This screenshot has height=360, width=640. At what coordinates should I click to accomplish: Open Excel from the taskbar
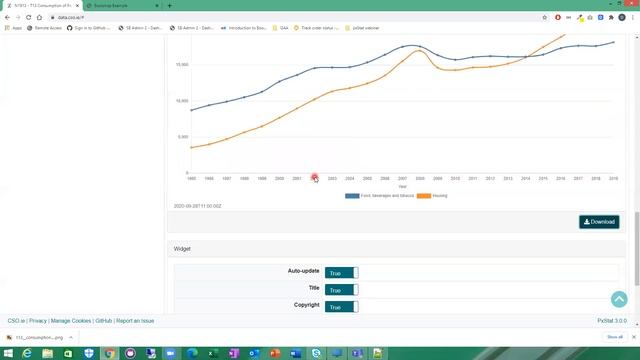pos(213,353)
